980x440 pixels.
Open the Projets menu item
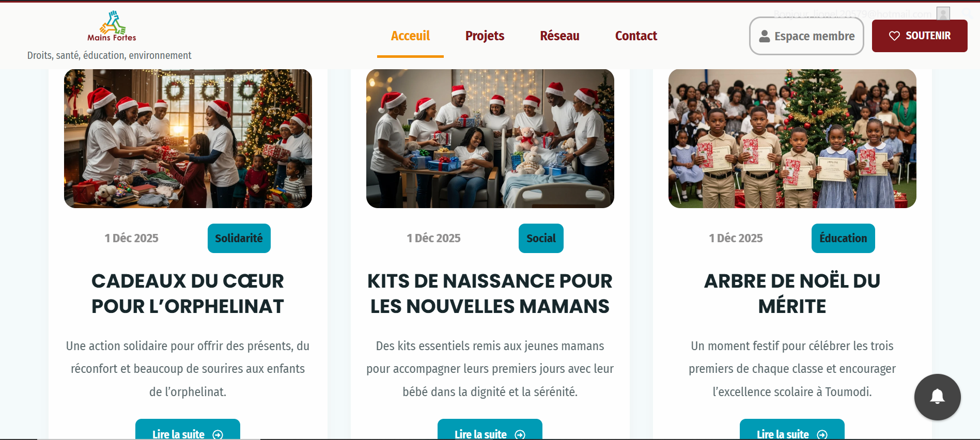click(x=485, y=36)
